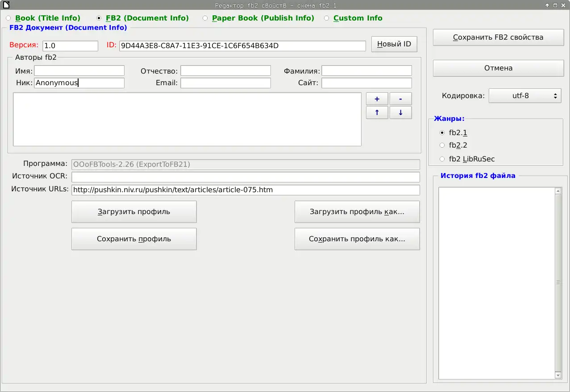Viewport: 570px width, 392px height.
Task: Click Загрузить профиль button
Action: point(134,212)
